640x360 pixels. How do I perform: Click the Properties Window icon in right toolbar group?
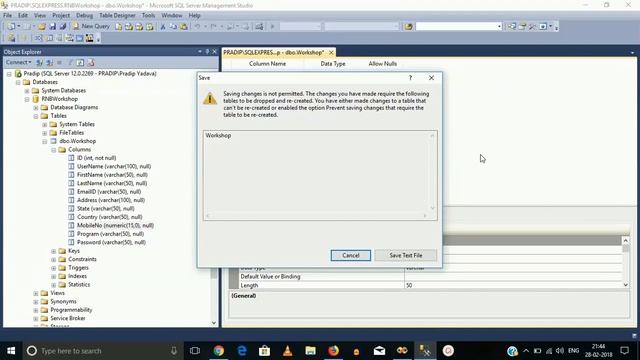click(522, 27)
